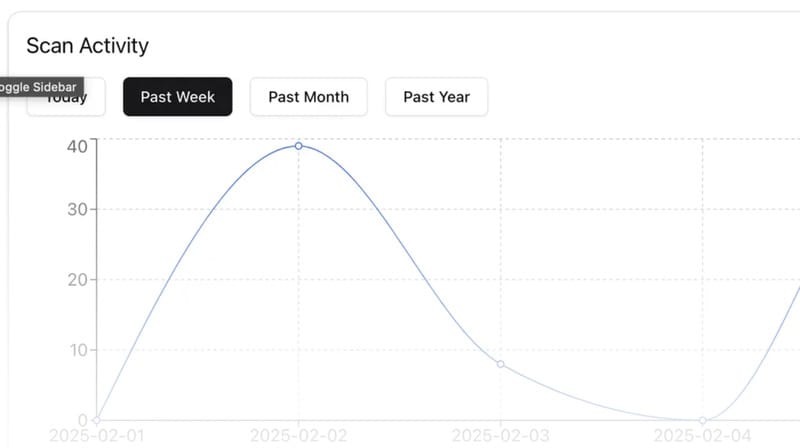The width and height of the screenshot is (800, 448).
Task: Click the zero-value data point at 2025-02-04
Action: pos(702,420)
